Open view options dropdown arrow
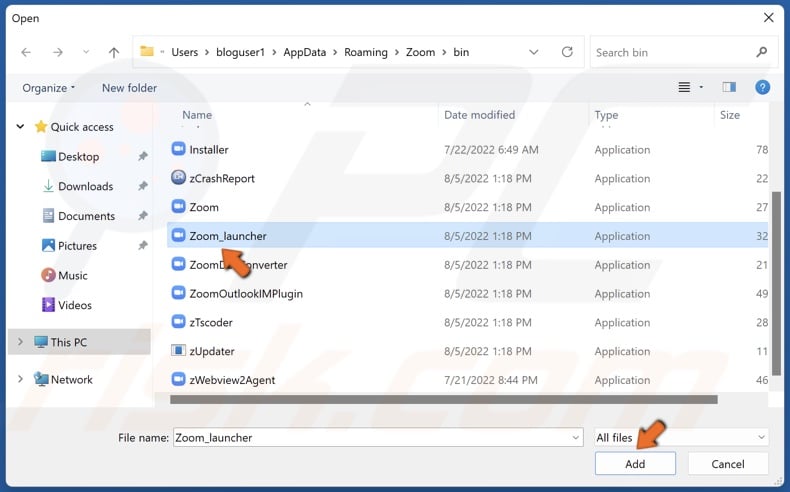This screenshot has width=790, height=492. pos(701,87)
